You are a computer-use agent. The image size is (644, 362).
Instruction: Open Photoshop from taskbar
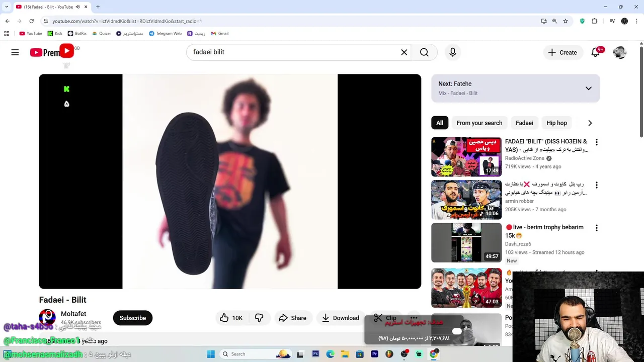315,354
